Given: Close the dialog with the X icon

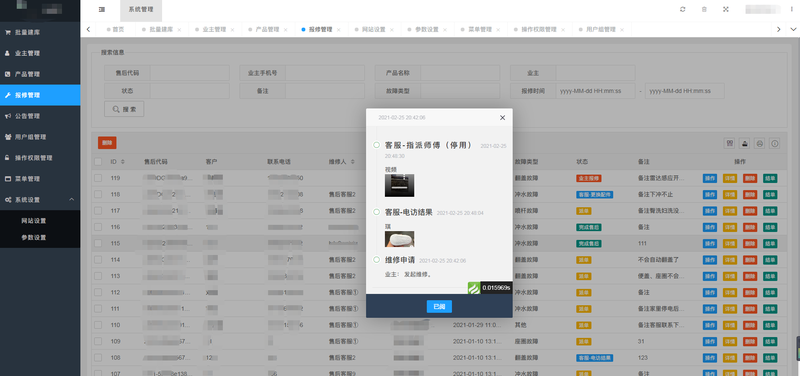Looking at the screenshot, I should pos(502,118).
